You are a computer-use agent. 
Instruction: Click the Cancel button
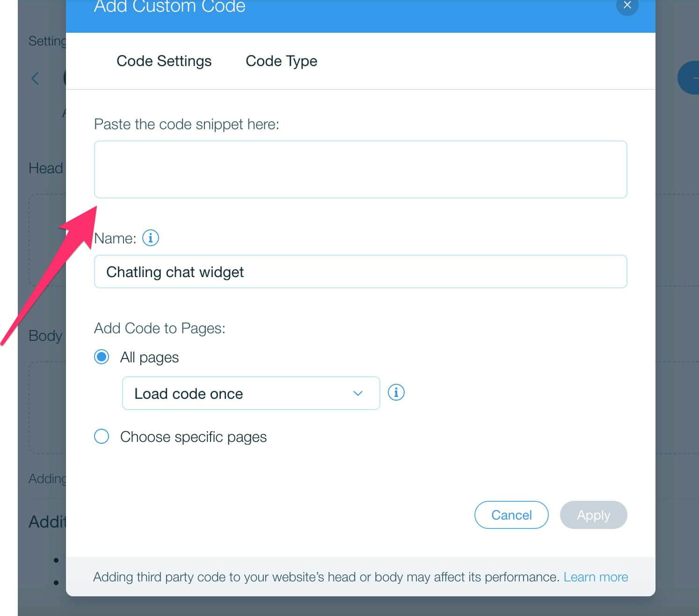(511, 515)
